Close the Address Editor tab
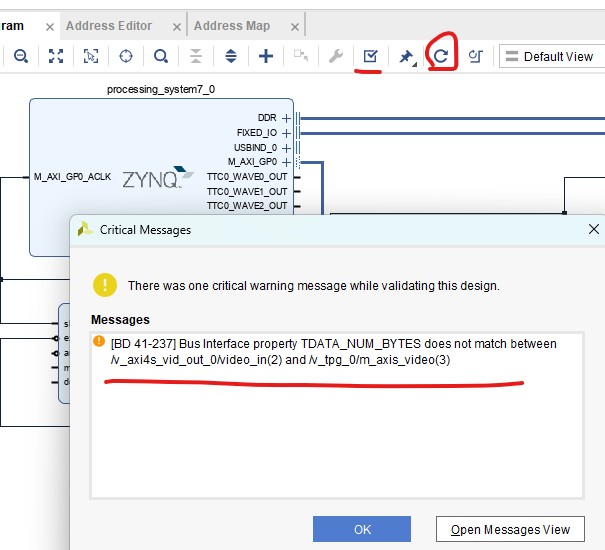Image resolution: width=605 pixels, height=550 pixels. 177,27
